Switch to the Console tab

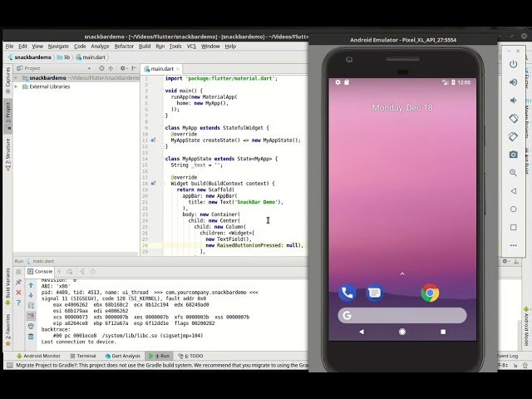40,272
